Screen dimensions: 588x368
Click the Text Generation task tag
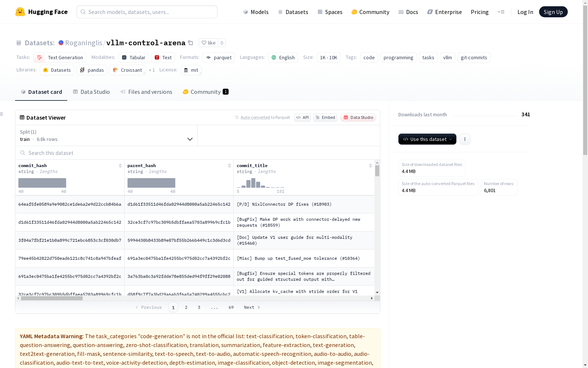(x=60, y=57)
